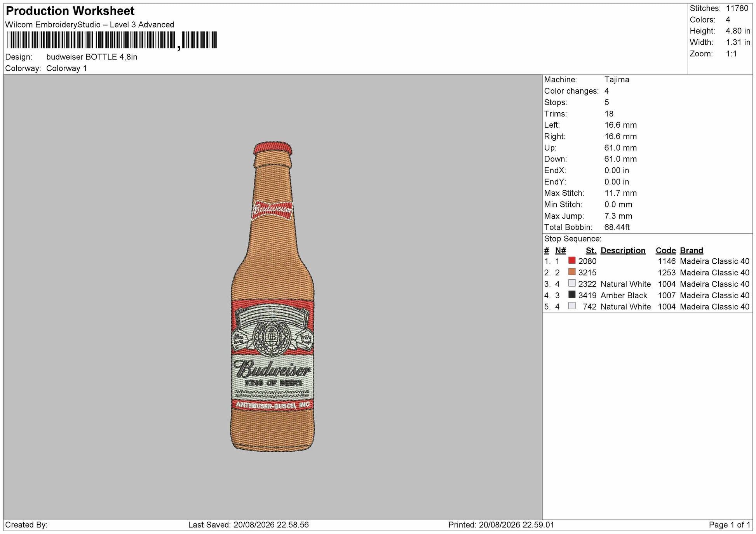Select "Wilcom EmbroideryStudio – Level 3 Advanced" text

pyautogui.click(x=90, y=24)
